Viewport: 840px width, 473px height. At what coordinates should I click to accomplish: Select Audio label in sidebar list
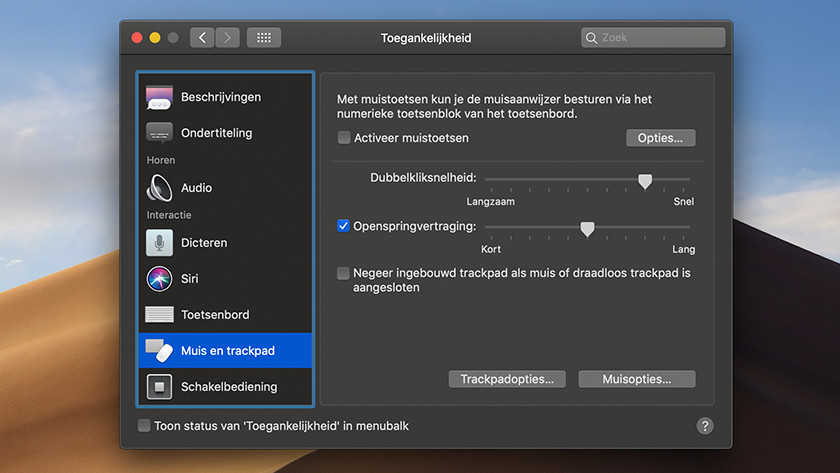click(x=196, y=188)
